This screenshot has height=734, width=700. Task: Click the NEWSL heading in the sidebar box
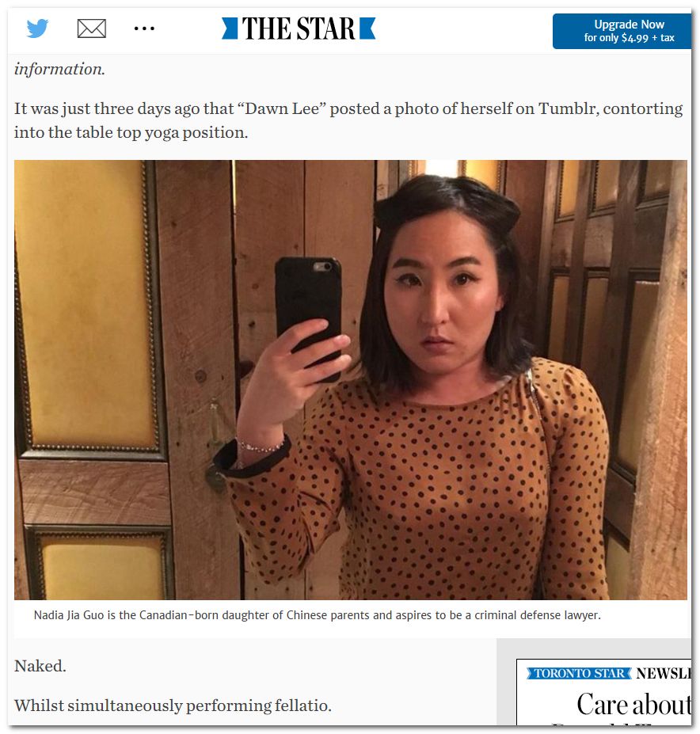(x=663, y=673)
